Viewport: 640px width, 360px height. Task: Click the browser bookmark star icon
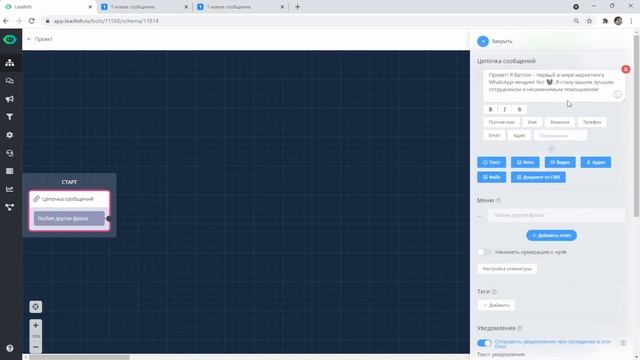[x=589, y=21]
